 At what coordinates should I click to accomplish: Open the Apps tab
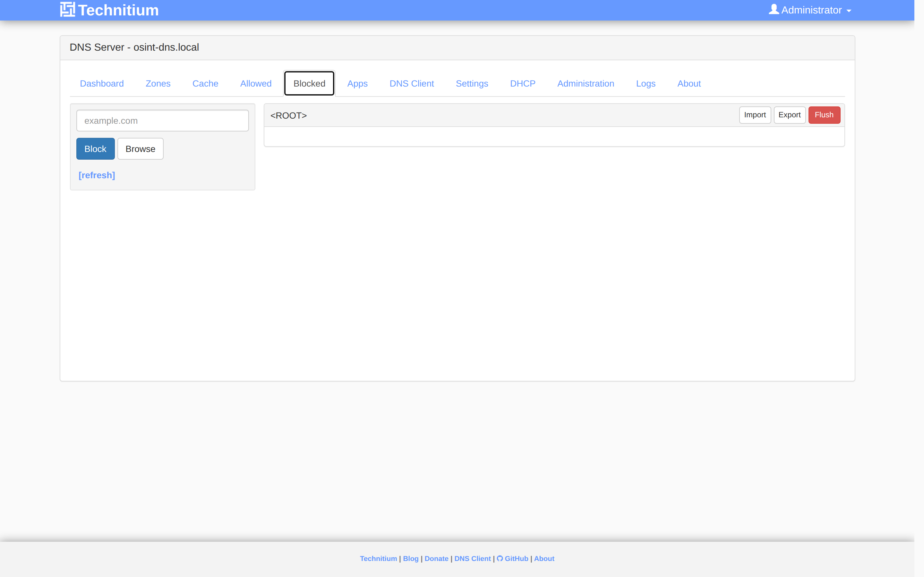point(357,83)
